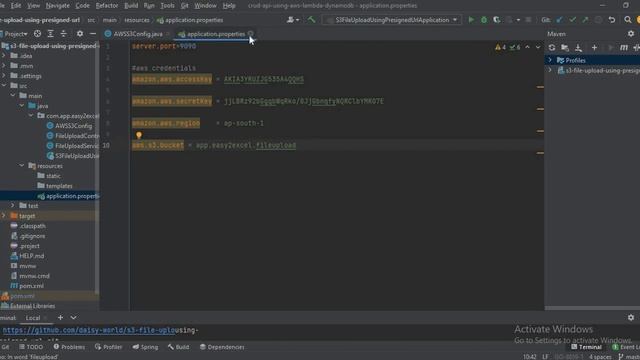Add a Maven project with plus icon
This screenshot has height=360, width=640.
pos(594,48)
